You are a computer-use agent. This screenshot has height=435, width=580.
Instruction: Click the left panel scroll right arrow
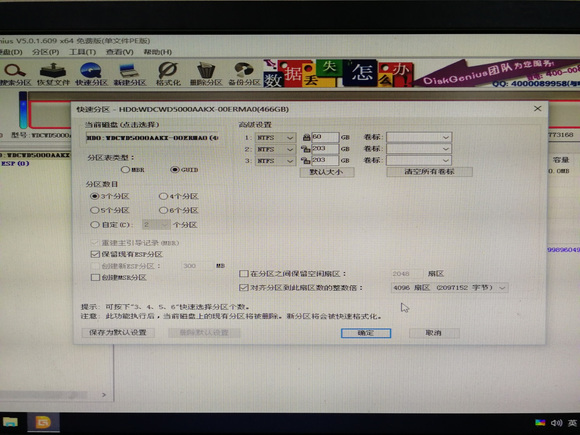[104, 395]
